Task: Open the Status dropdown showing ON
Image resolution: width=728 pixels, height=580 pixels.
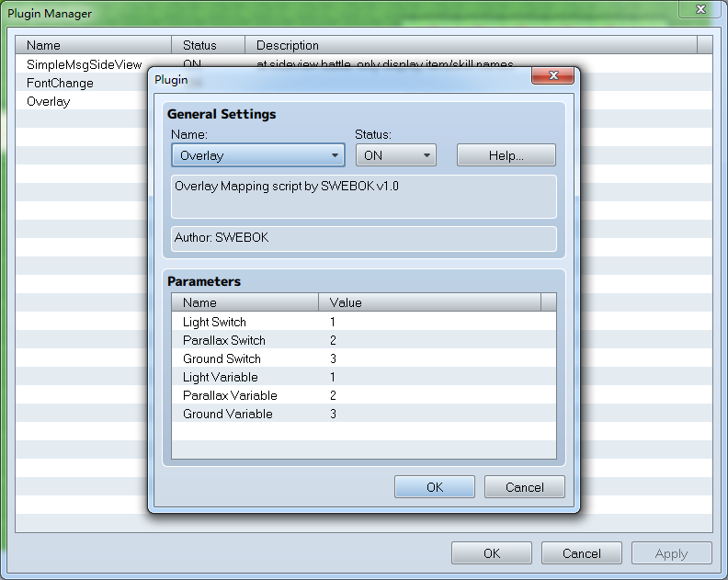Action: (x=395, y=155)
